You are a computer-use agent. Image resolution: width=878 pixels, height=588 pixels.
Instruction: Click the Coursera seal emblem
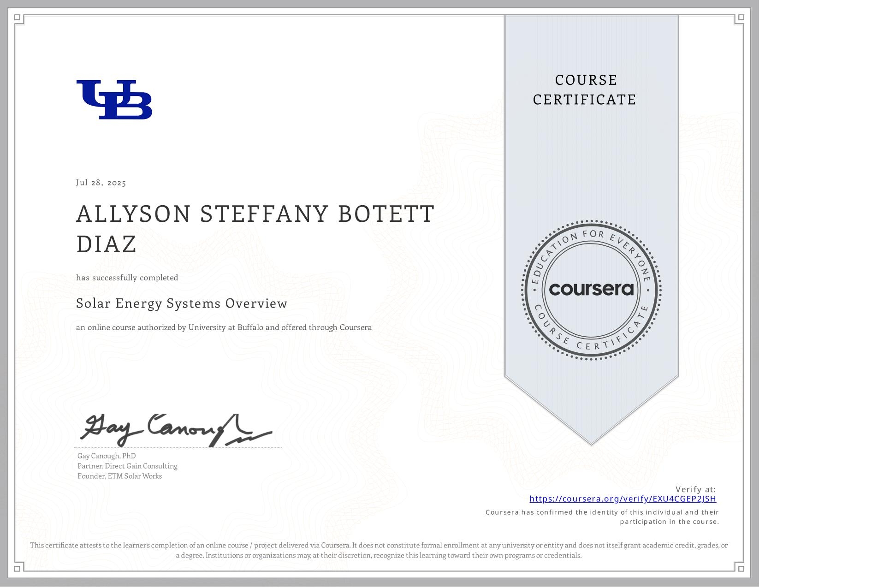591,290
